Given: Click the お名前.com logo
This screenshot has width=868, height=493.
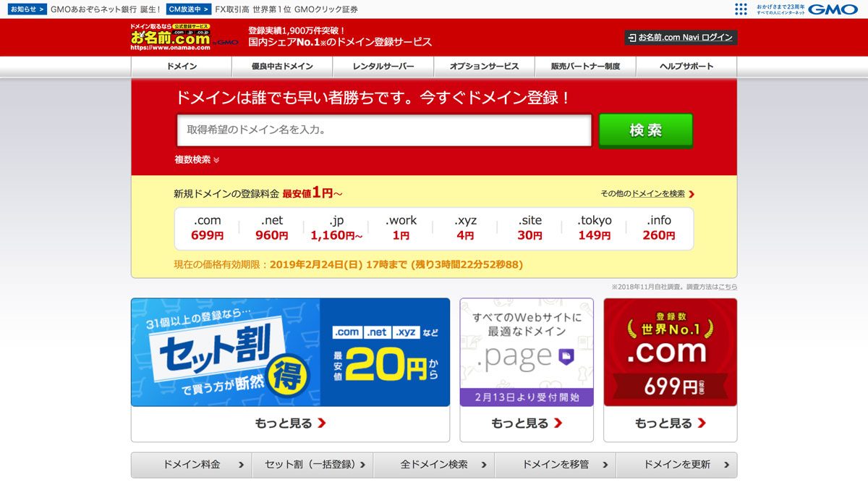Looking at the screenshot, I should (184, 37).
